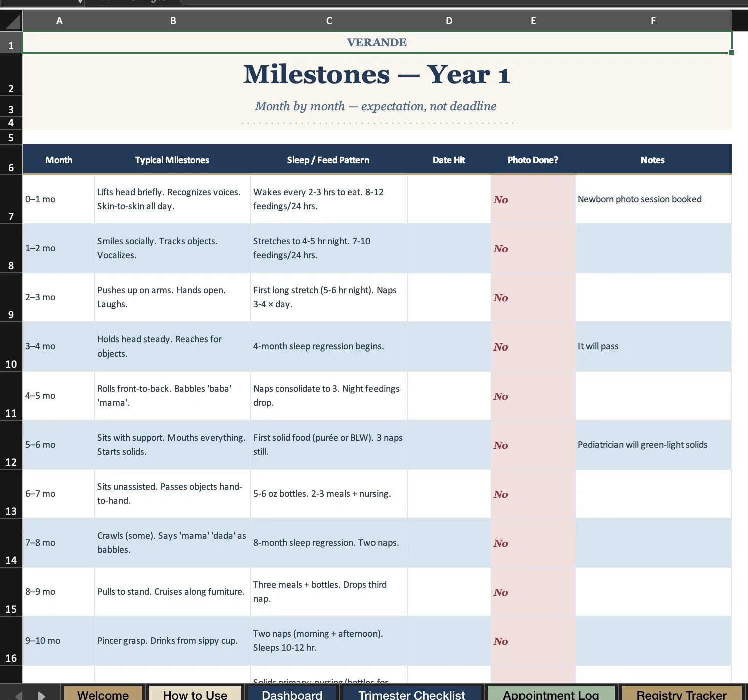Select '4-month sleep regression begins.' cell
This screenshot has width=748, height=700.
(x=328, y=346)
